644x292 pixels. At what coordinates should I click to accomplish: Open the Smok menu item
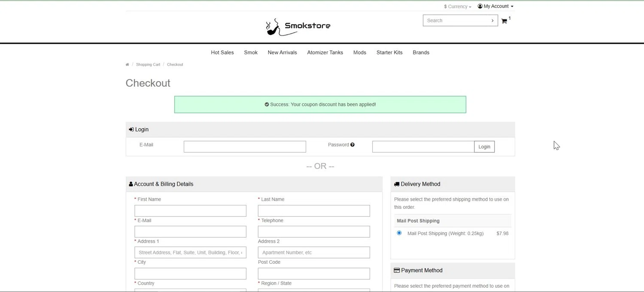click(x=251, y=53)
